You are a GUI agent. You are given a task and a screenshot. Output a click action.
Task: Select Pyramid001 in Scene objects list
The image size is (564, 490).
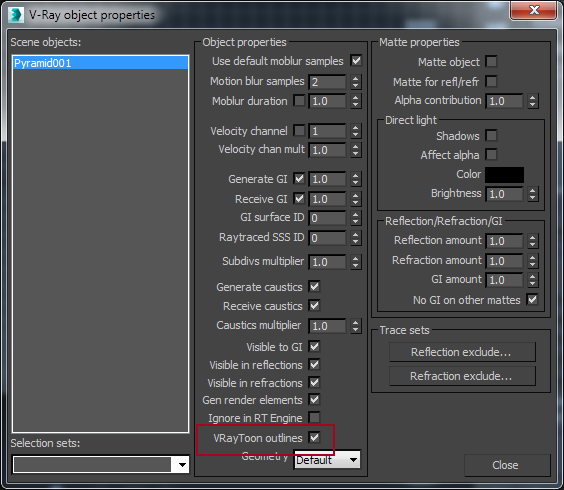click(x=100, y=63)
